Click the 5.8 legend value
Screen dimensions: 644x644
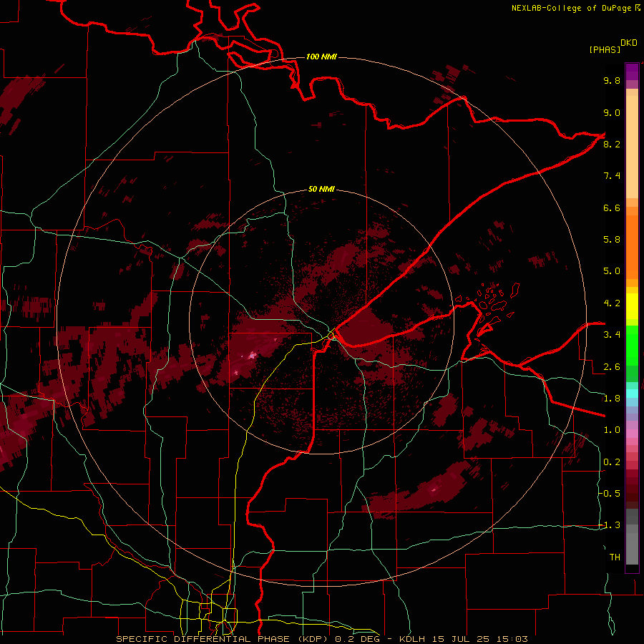[x=612, y=240]
